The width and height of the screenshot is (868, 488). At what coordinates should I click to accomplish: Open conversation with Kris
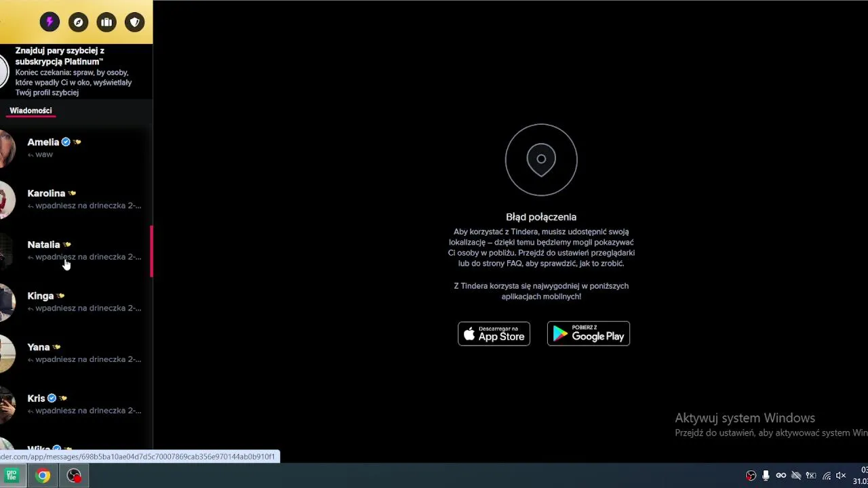point(76,404)
